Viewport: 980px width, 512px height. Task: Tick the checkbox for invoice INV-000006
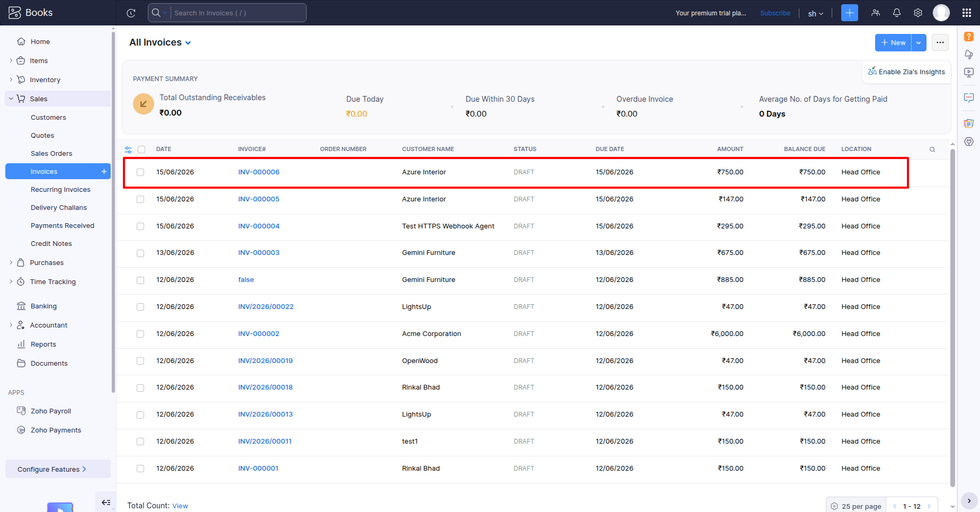(140, 172)
